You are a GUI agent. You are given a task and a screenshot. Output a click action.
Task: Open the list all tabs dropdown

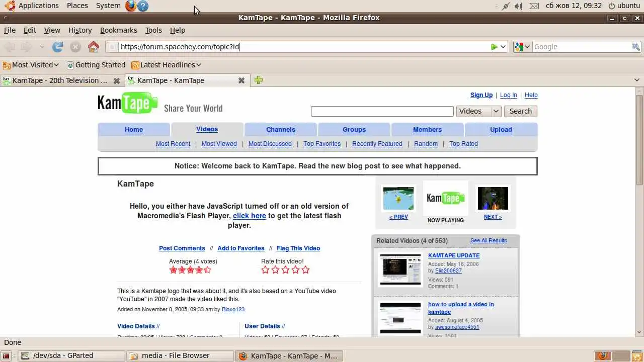click(x=637, y=80)
